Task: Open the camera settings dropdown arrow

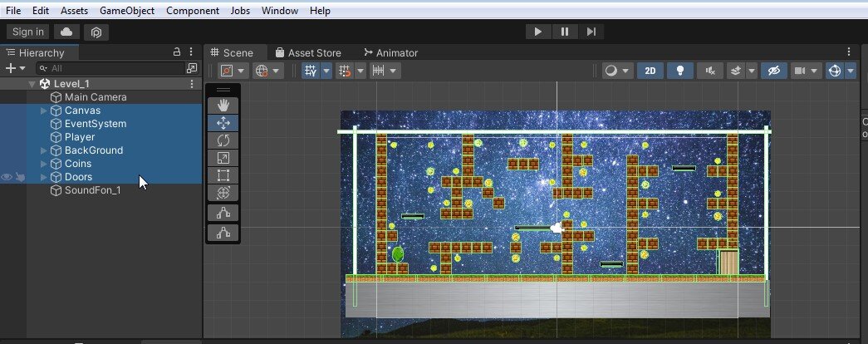Action: tap(814, 71)
